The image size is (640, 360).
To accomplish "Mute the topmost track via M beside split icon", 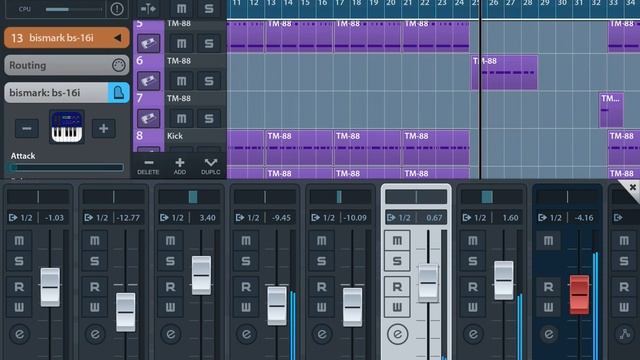I will point(182,9).
